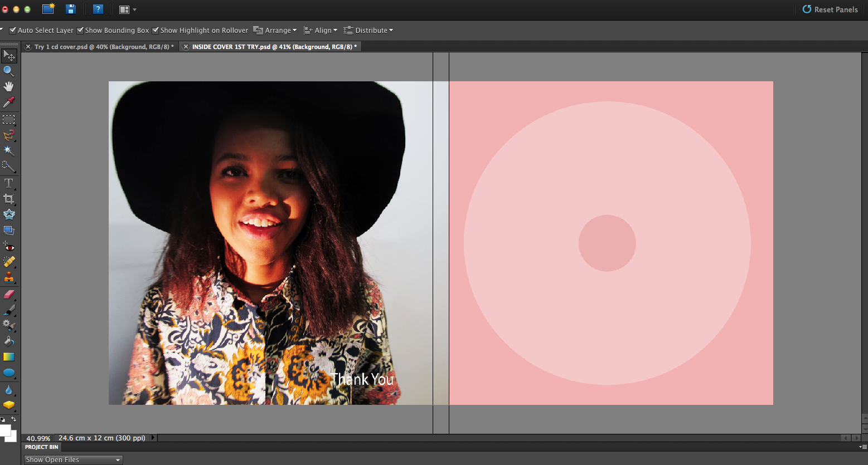Close the INSIDE COVER 1ST TRY.psd tab
Viewport: 868px width, 465px height.
tap(186, 47)
